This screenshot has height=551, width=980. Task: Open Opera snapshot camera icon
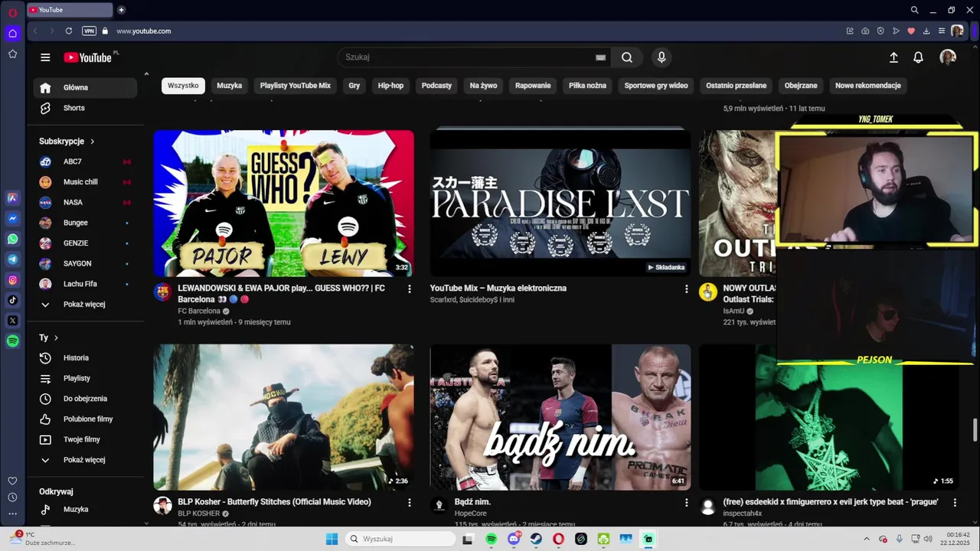click(x=865, y=31)
